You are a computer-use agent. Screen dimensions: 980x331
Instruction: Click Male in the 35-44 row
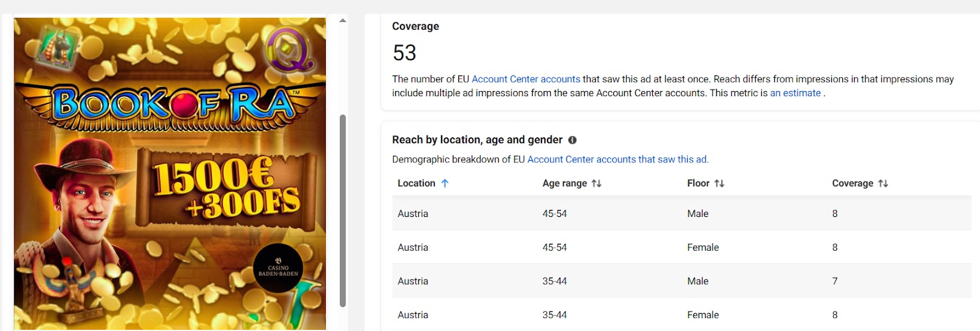pos(698,281)
